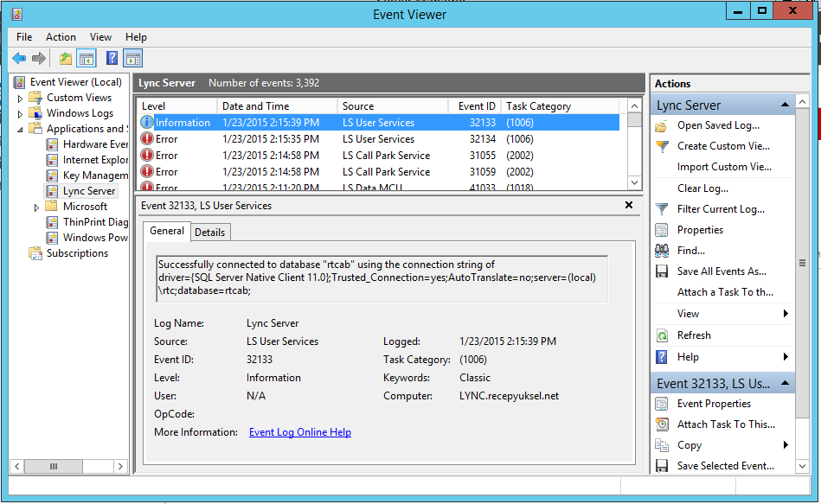This screenshot has height=504, width=821.
Task: Click the event list scroll up arrow
Action: [634, 105]
